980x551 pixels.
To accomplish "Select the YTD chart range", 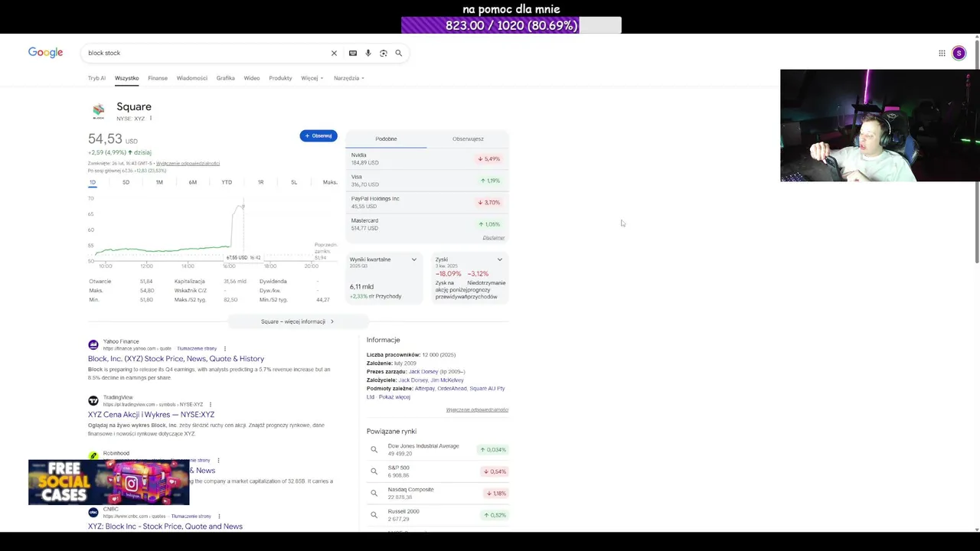I will coord(227,182).
